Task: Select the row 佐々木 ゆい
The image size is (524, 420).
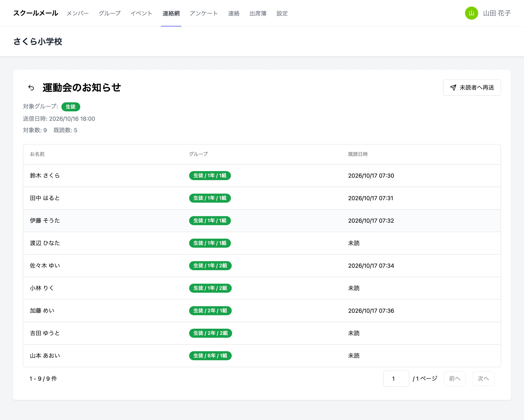Action: tap(262, 265)
